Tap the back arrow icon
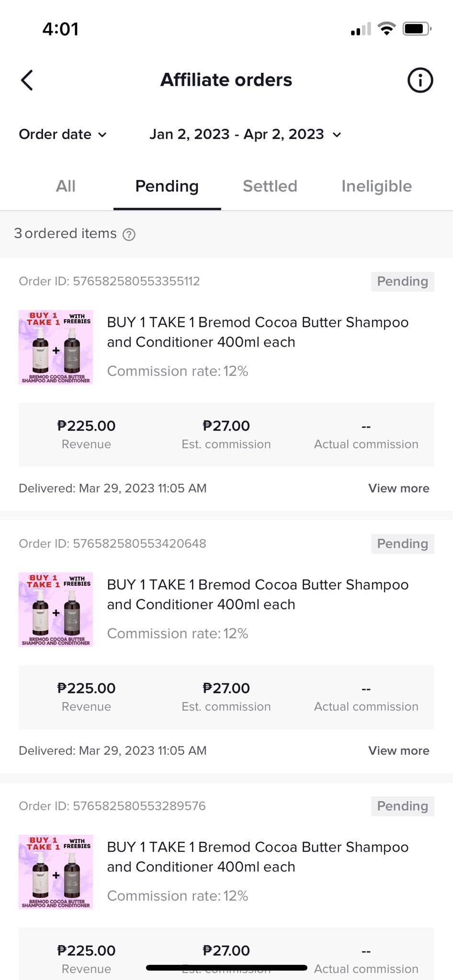The height and width of the screenshot is (980, 453). pos(27,80)
